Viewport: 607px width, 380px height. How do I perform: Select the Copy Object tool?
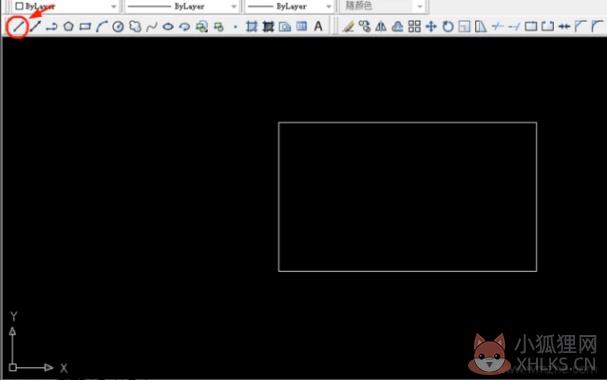point(364,26)
